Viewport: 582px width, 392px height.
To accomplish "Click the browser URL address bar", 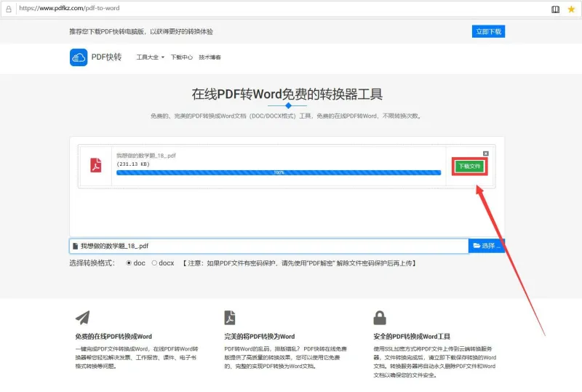I will 282,8.
